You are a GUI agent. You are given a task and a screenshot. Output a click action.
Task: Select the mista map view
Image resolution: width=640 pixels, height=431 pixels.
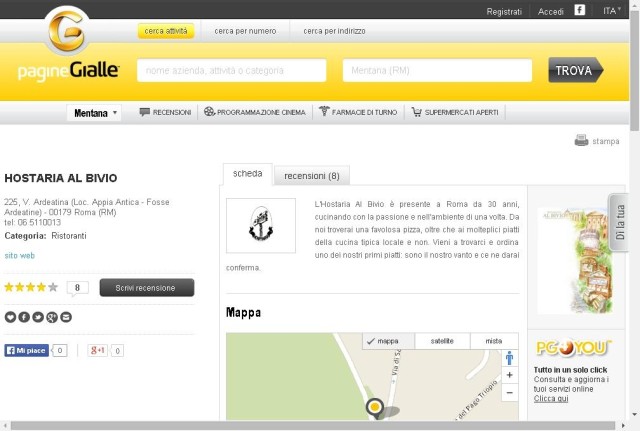[x=494, y=341]
